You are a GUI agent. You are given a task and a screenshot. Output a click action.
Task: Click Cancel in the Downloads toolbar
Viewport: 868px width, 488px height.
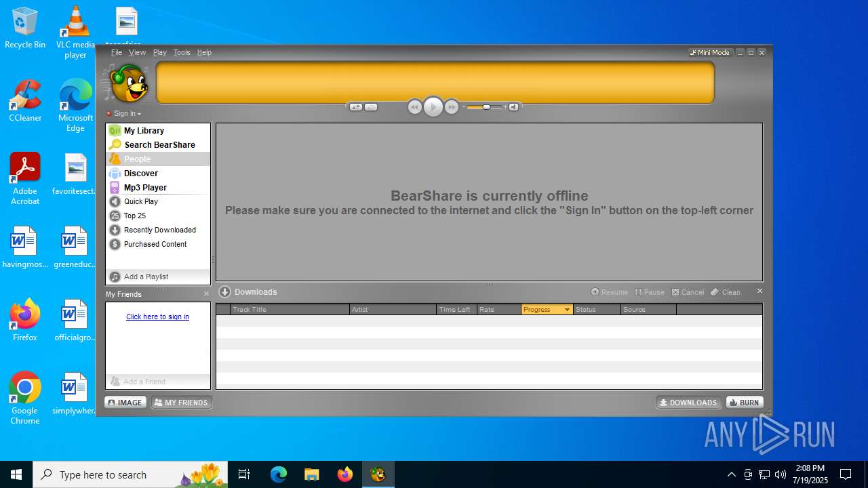(x=688, y=292)
